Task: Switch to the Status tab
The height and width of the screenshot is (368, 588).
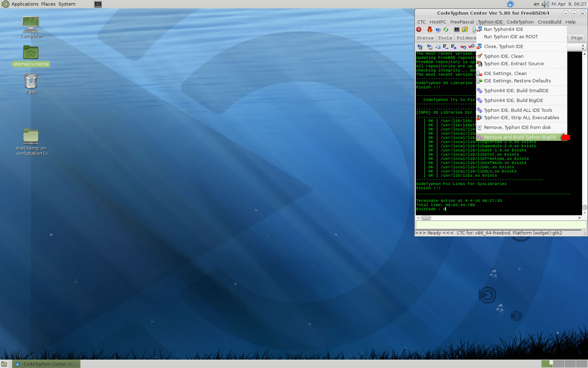Action: (x=425, y=38)
